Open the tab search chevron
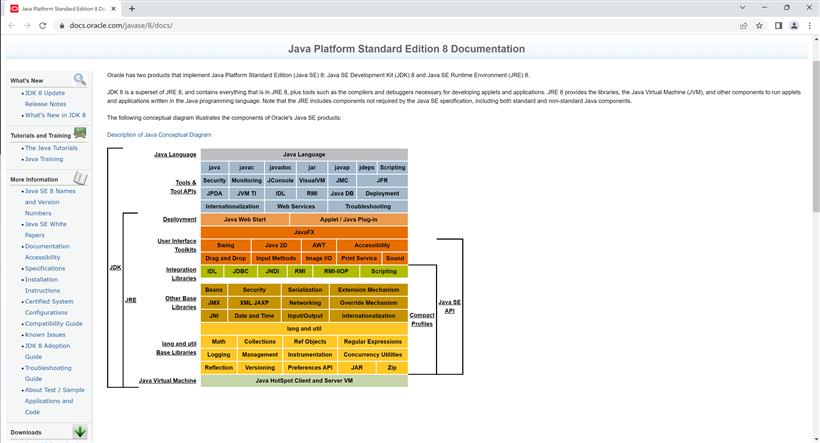The image size is (820, 443). click(x=742, y=8)
